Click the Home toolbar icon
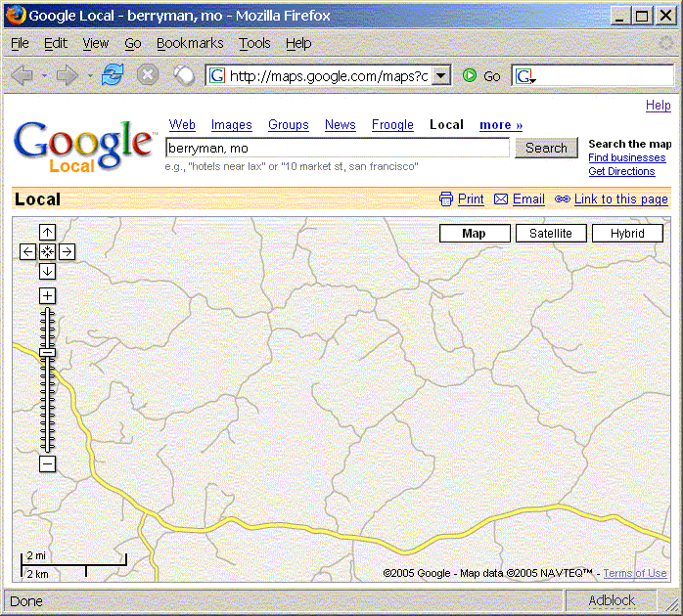The image size is (683, 616). click(x=184, y=75)
